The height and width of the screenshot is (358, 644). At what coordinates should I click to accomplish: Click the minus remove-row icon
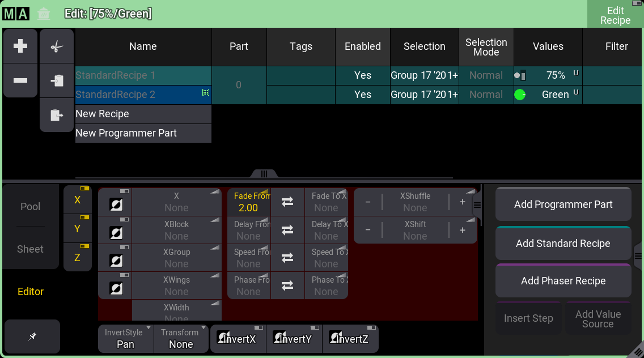[x=20, y=80]
